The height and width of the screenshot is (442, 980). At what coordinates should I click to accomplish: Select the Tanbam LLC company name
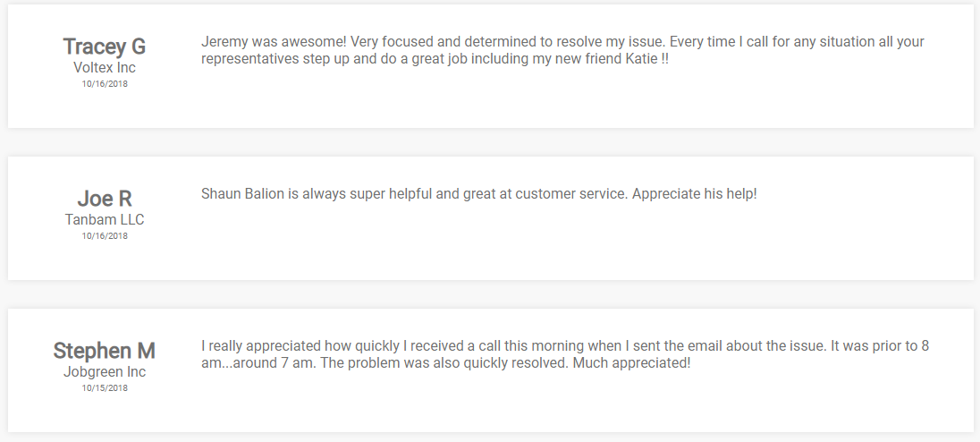tap(105, 219)
